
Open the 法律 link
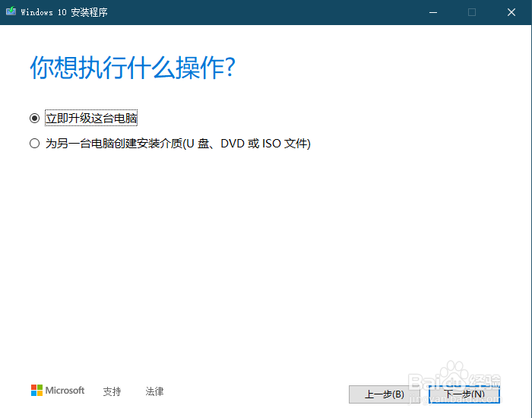(x=154, y=391)
